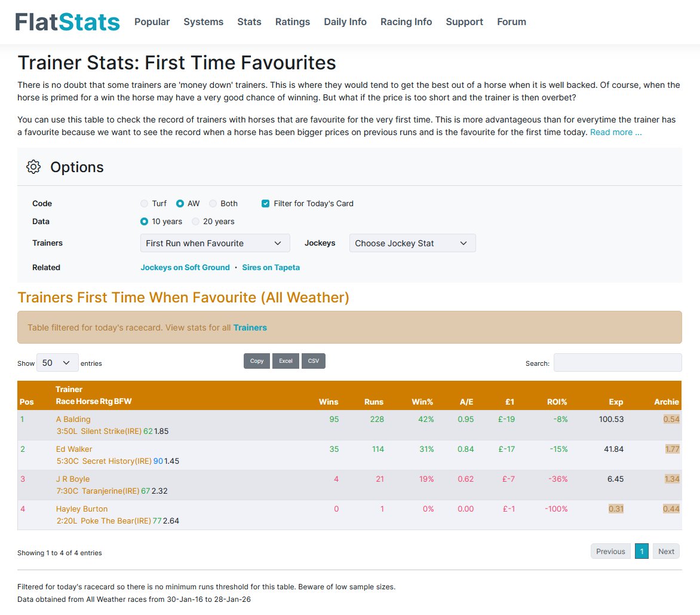Open the 3:50L race link

67,432
